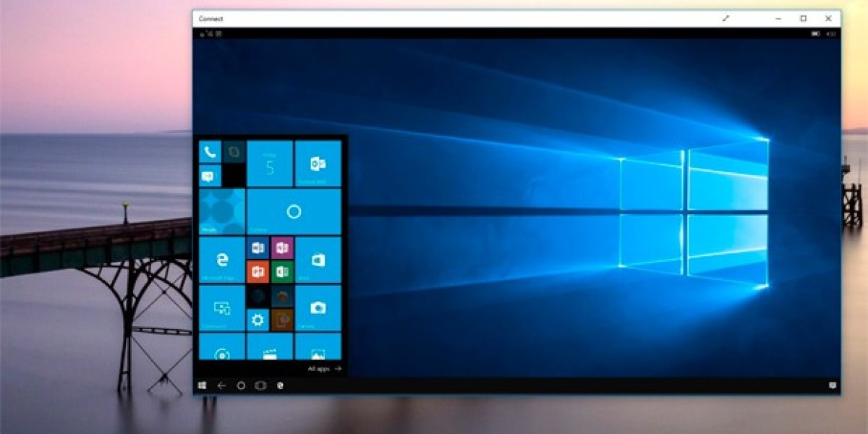Open the Phone tile

coord(210,151)
